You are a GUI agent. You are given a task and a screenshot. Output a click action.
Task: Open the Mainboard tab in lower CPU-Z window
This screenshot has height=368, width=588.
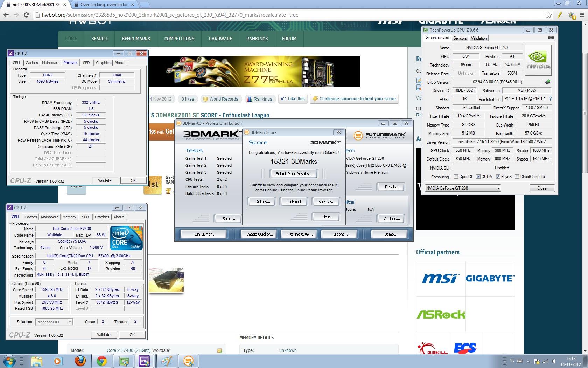pos(50,217)
